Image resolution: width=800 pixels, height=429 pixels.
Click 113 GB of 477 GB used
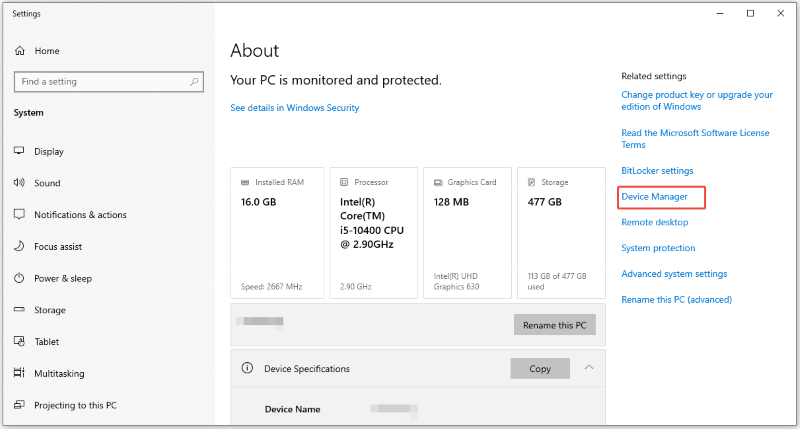point(557,281)
